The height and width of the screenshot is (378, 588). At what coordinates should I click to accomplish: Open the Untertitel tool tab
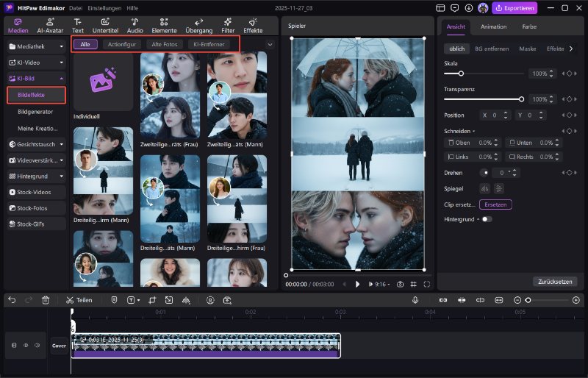click(x=105, y=25)
